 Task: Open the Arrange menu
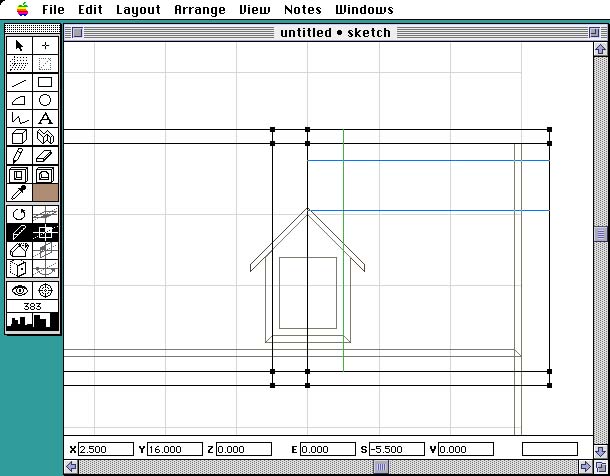click(200, 10)
